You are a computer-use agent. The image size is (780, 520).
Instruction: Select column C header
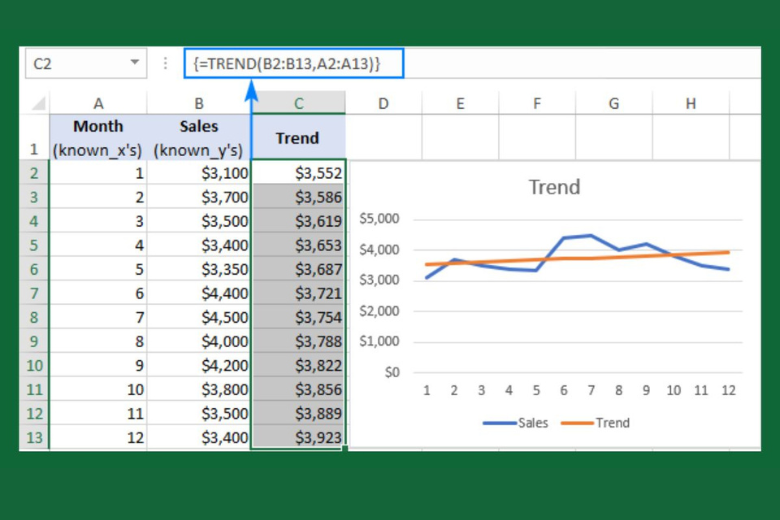298,103
